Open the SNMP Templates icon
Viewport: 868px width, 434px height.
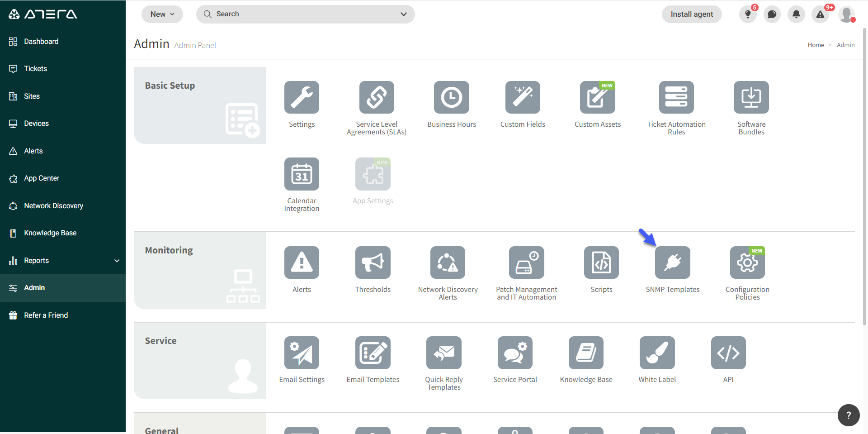pos(672,262)
